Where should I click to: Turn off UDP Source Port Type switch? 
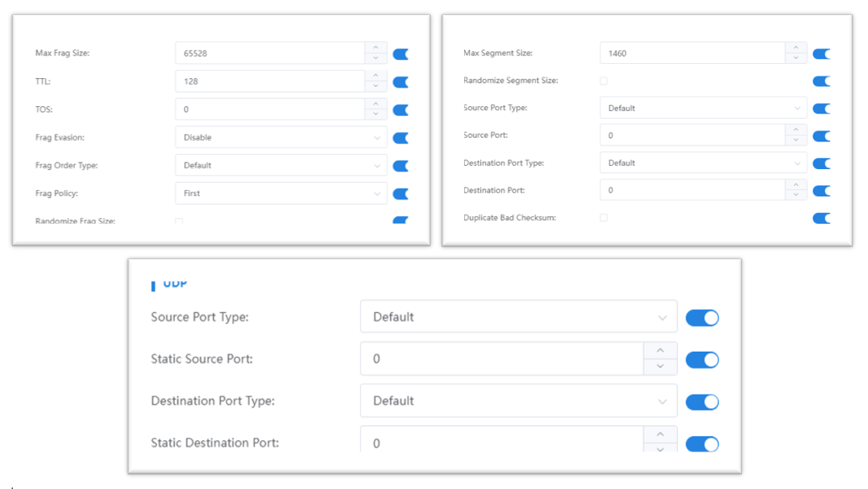coord(702,317)
